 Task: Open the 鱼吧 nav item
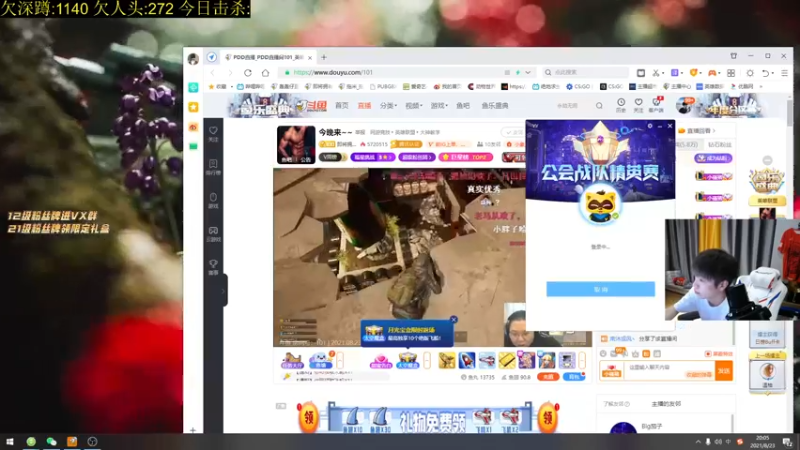(463, 106)
